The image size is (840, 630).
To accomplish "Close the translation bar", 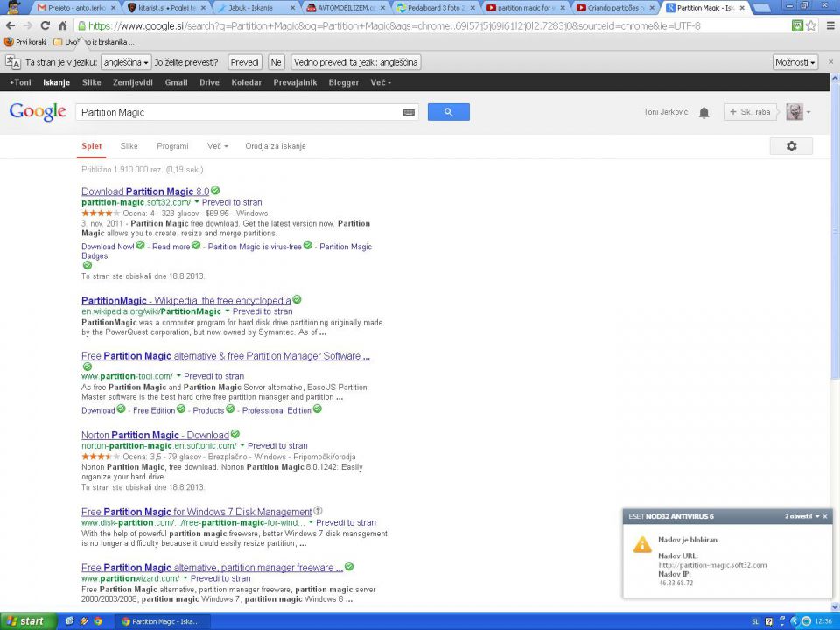I will coord(831,62).
